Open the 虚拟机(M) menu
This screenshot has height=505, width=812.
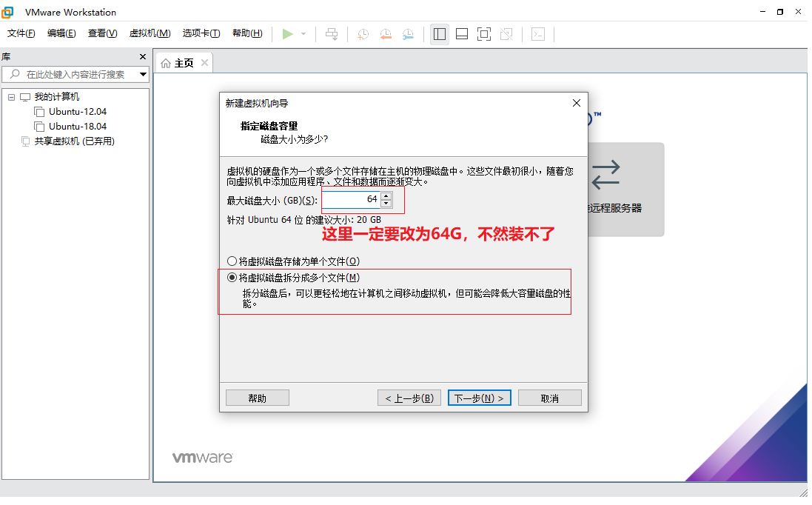[x=150, y=33]
